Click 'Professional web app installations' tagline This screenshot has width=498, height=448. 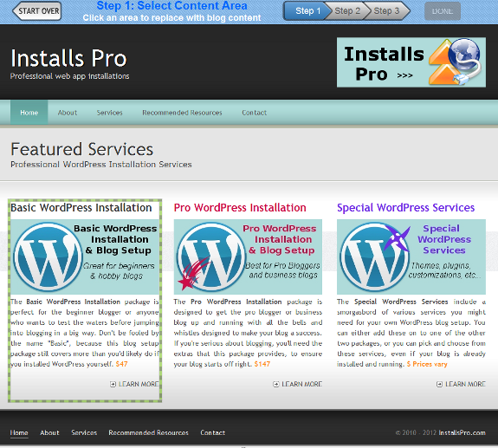[69, 76]
